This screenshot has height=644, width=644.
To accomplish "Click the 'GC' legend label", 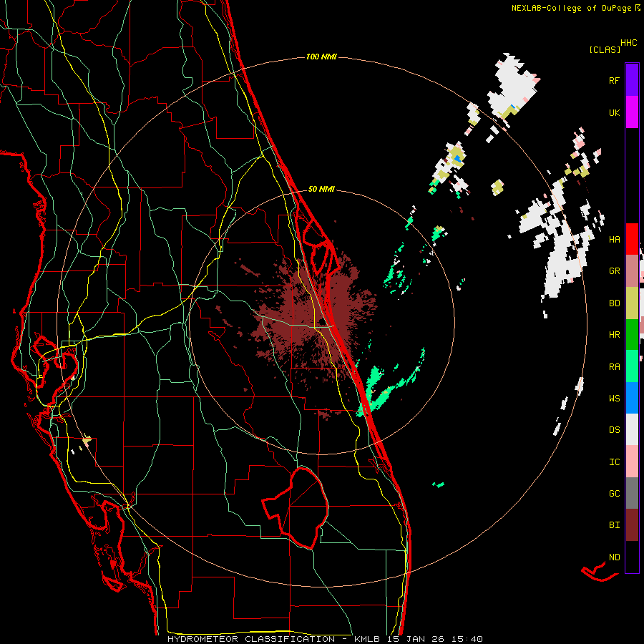I will tap(614, 494).
